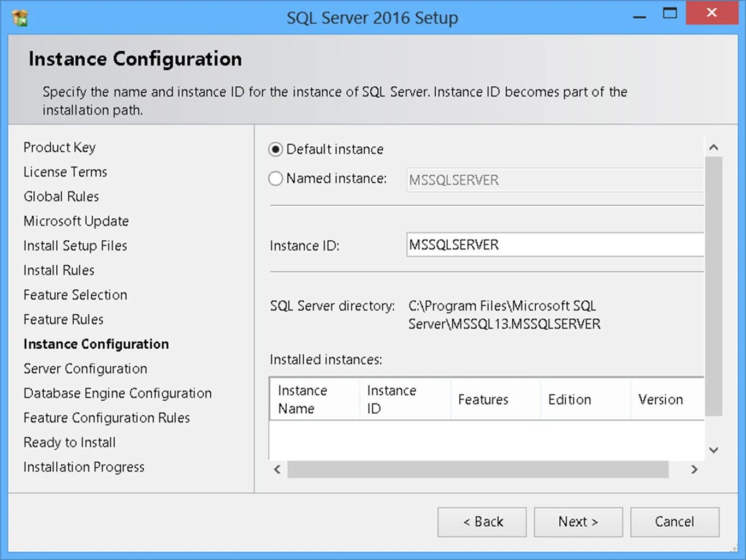The height and width of the screenshot is (560, 746).
Task: Click the horizontal scrollbar left arrow
Action: click(277, 469)
